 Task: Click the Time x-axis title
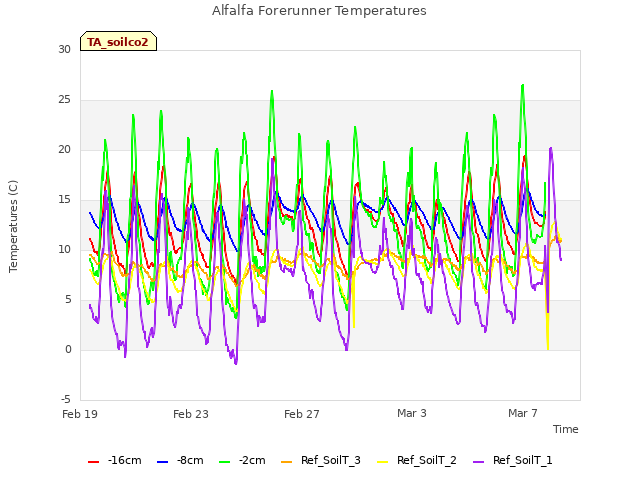[x=566, y=429]
